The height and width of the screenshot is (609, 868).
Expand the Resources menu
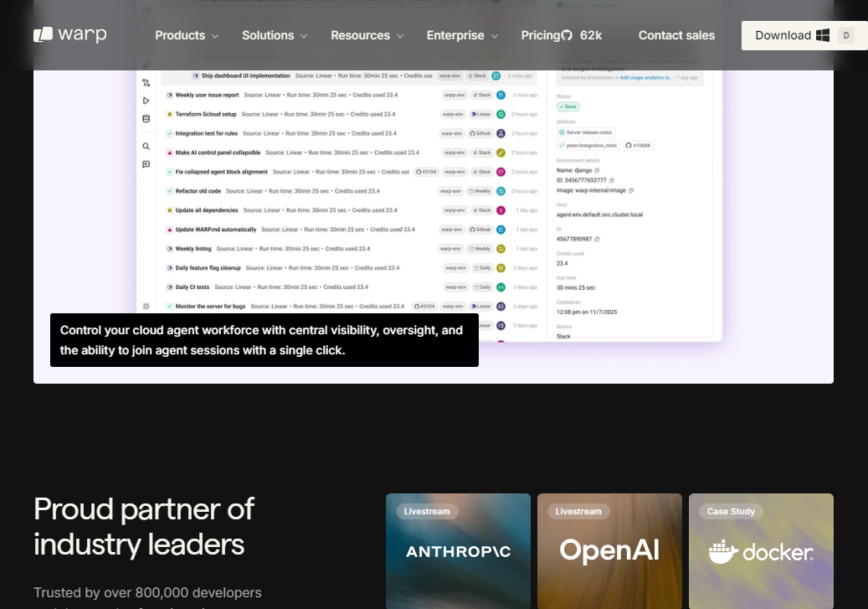click(x=367, y=35)
